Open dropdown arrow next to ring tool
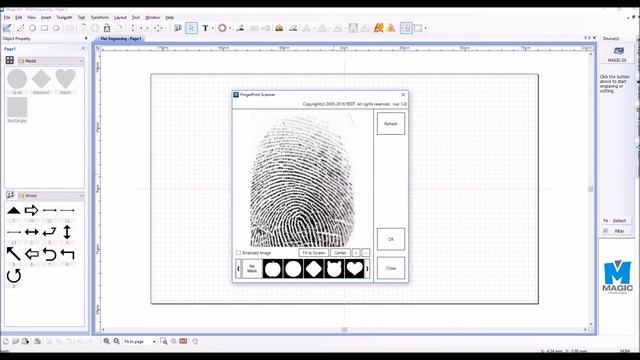Screen dimensions: 640x360 [x=230, y=28]
